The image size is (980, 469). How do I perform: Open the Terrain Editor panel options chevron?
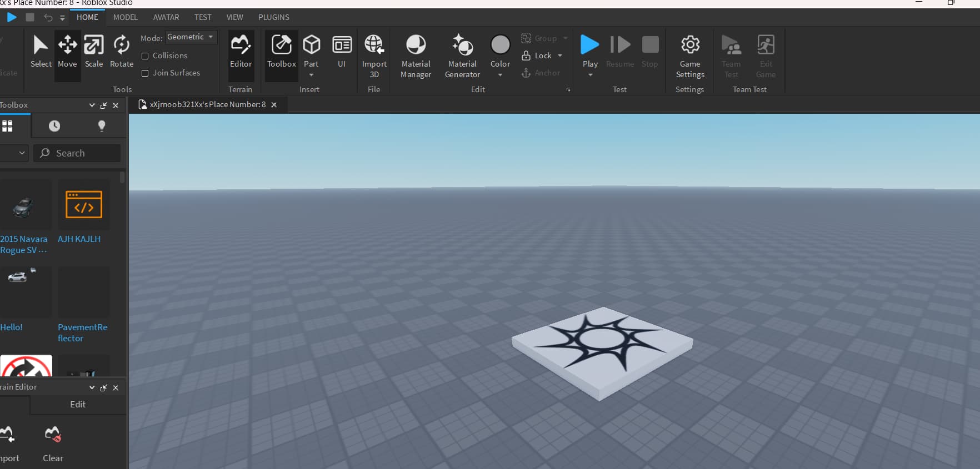point(92,387)
